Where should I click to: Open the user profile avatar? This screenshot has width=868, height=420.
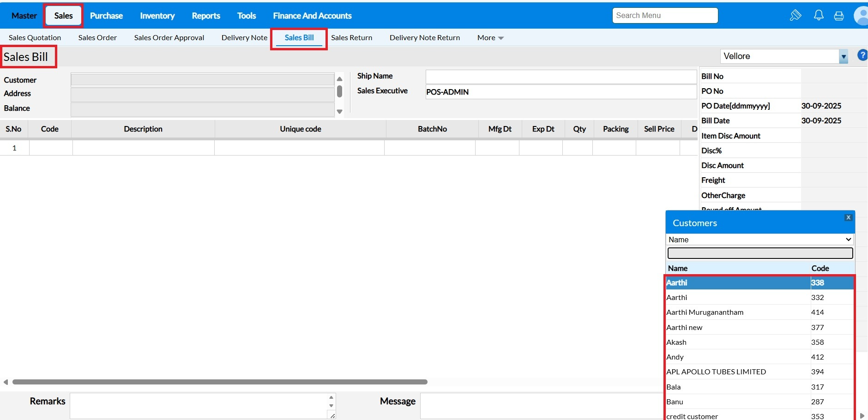tap(862, 16)
